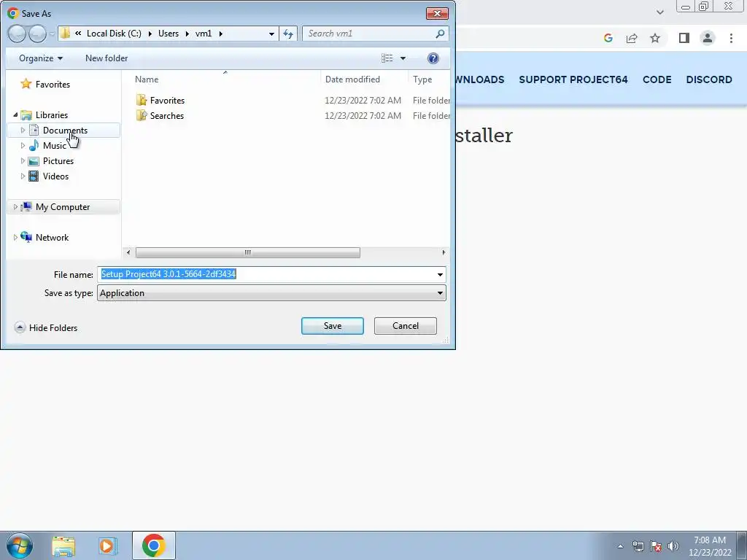The image size is (747, 560).
Task: Open the Save as type dropdown
Action: pyautogui.click(x=271, y=293)
